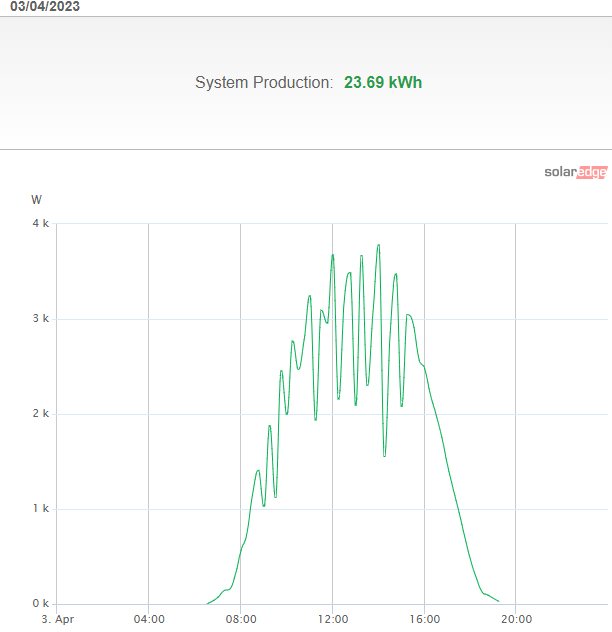Click the 04:00 x-axis label
Screen dimensions: 612x632
pyautogui.click(x=149, y=619)
